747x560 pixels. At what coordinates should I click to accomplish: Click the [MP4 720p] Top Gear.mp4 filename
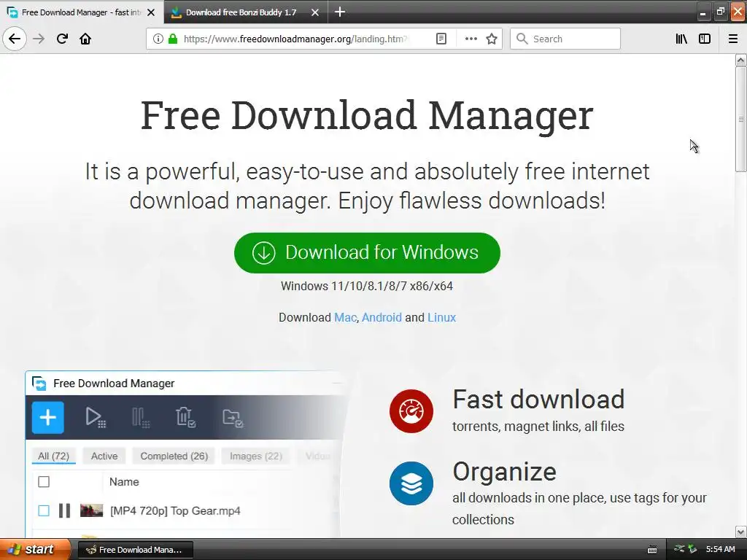(175, 511)
